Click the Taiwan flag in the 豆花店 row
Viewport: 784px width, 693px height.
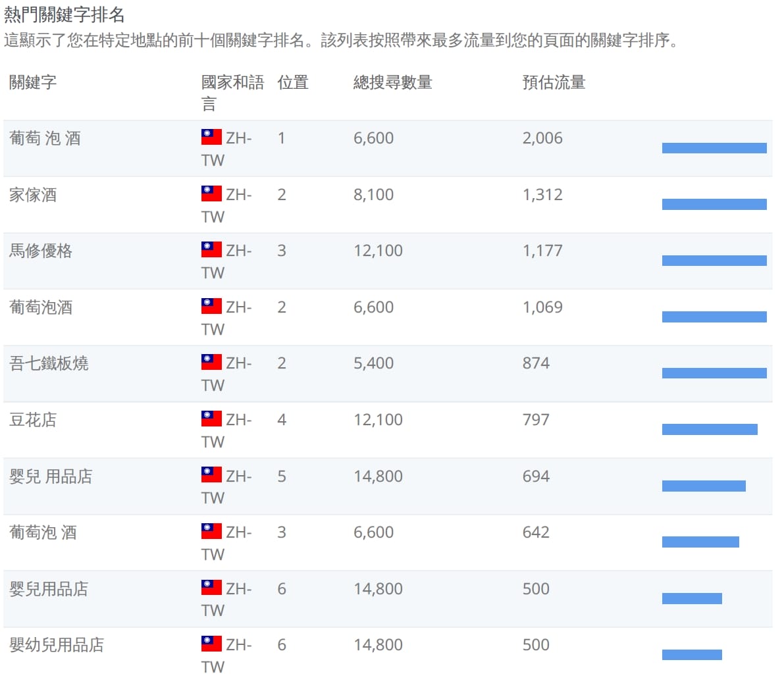point(211,419)
